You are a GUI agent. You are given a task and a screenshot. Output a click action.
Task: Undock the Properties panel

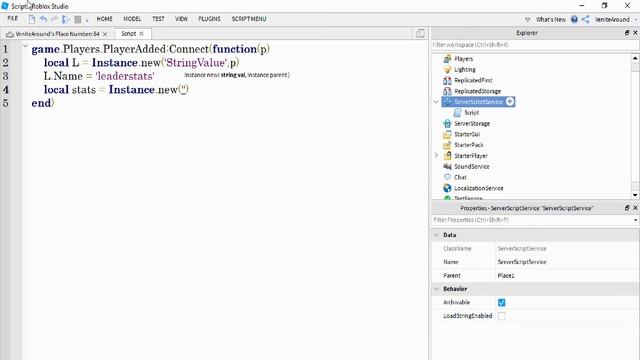coord(627,208)
